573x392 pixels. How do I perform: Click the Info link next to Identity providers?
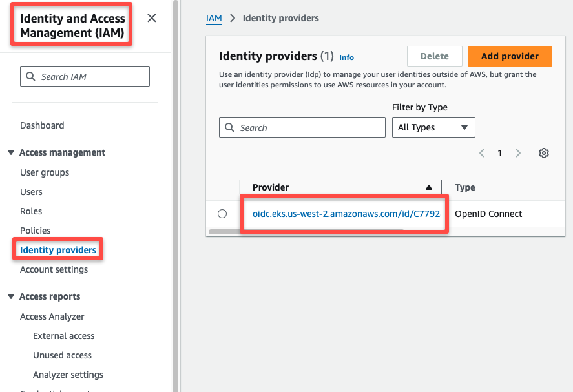346,57
